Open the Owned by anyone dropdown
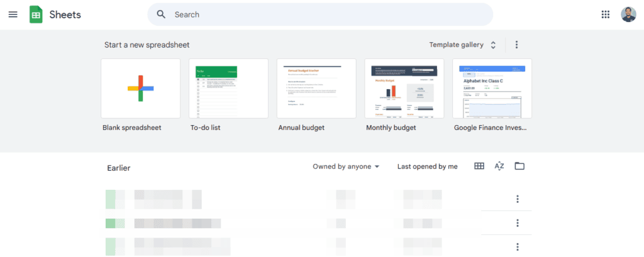The width and height of the screenshot is (644, 257). (346, 167)
